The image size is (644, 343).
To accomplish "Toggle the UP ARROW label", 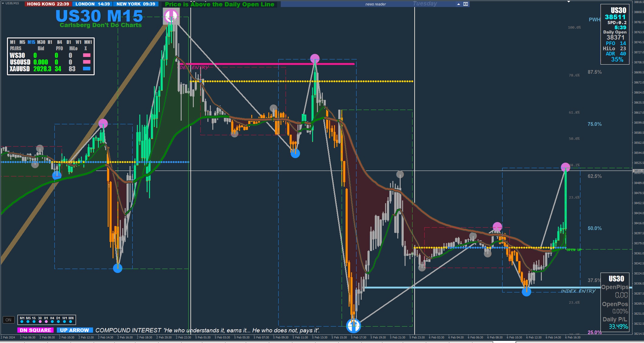I will 75,330.
